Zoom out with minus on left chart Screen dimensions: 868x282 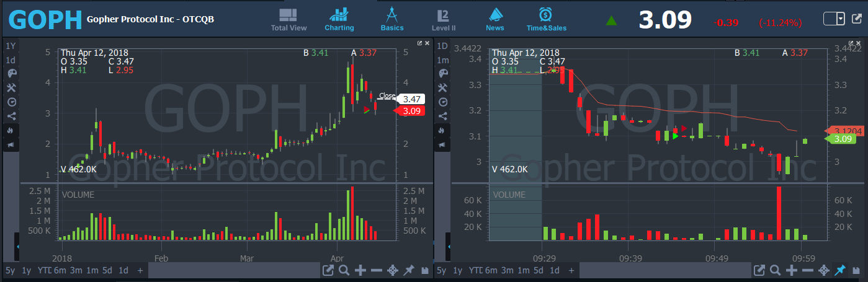(377, 271)
